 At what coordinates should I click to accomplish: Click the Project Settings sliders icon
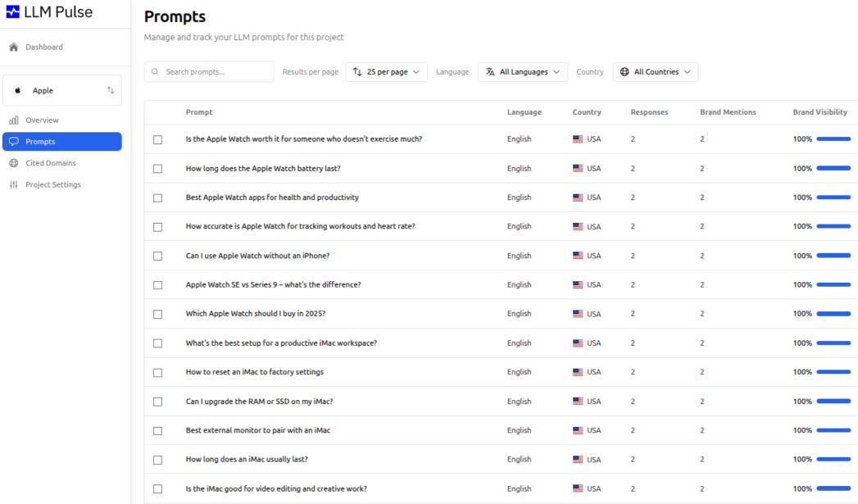click(x=14, y=184)
